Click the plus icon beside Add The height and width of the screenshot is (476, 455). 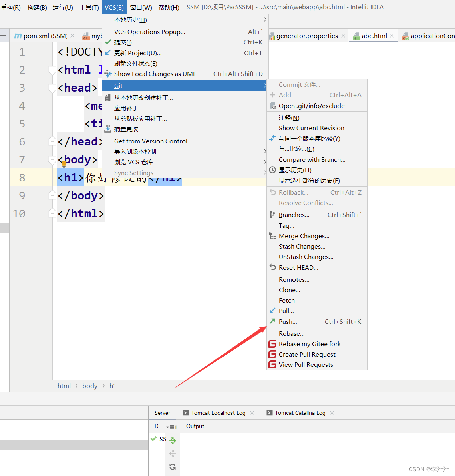pyautogui.click(x=272, y=95)
